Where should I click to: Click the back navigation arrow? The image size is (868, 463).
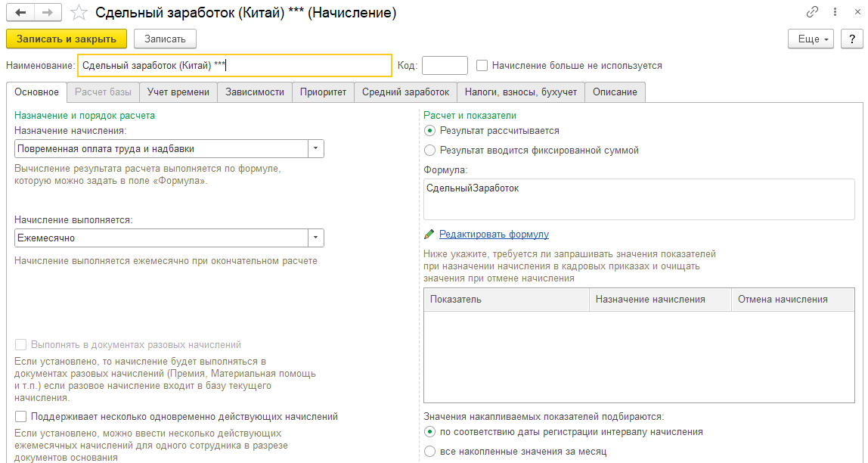click(20, 13)
